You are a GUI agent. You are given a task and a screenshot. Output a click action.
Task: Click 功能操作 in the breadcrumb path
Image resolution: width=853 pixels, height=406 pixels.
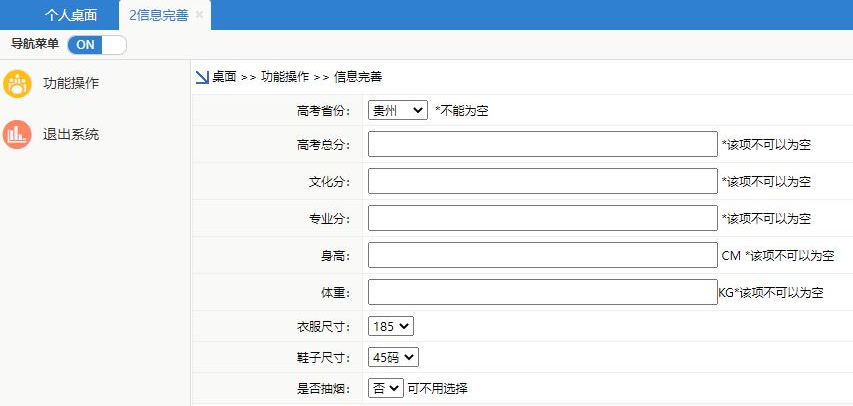(x=285, y=77)
